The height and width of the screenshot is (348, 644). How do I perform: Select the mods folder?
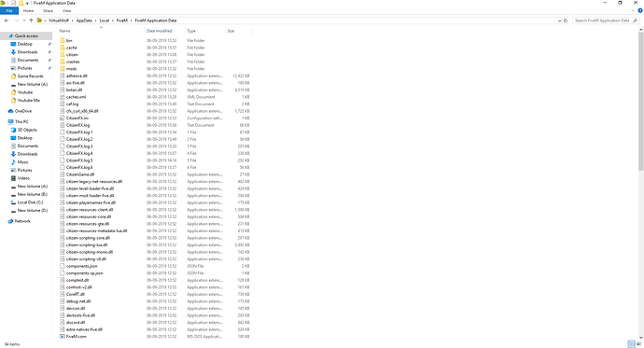(x=71, y=69)
